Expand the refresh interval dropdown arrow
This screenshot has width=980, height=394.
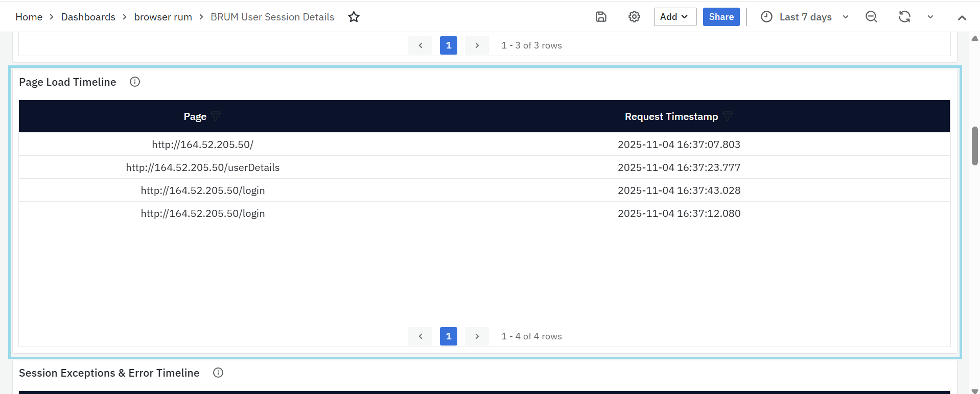[930, 17]
